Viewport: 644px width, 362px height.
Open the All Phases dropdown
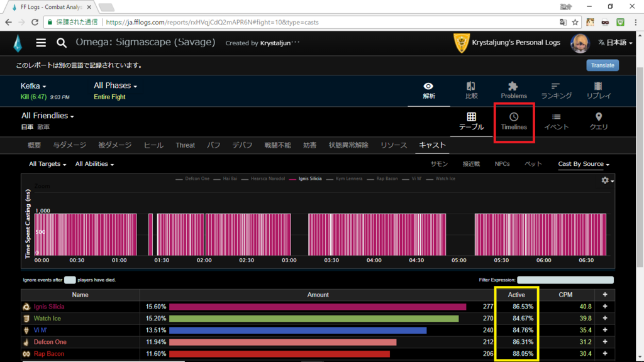click(115, 85)
